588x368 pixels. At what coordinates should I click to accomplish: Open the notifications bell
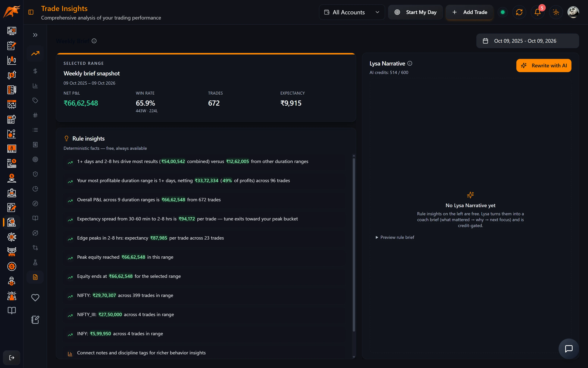[x=537, y=12]
